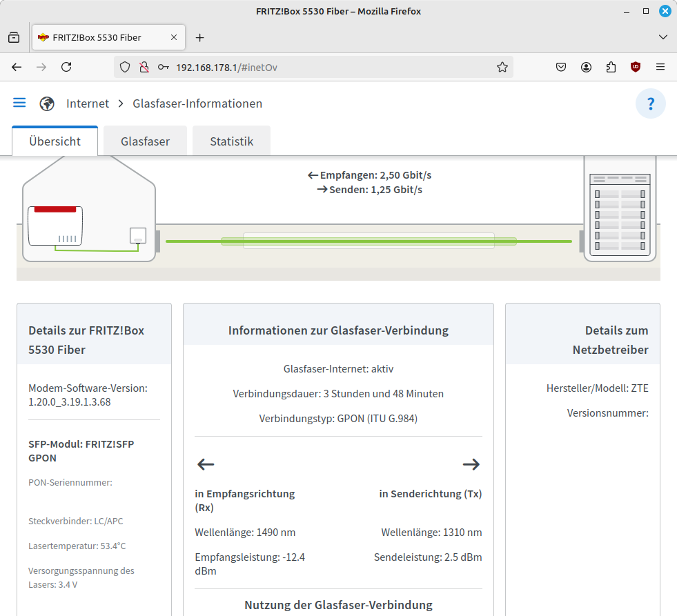Click the in Empfangsrichtung (Rx) label

(x=245, y=500)
